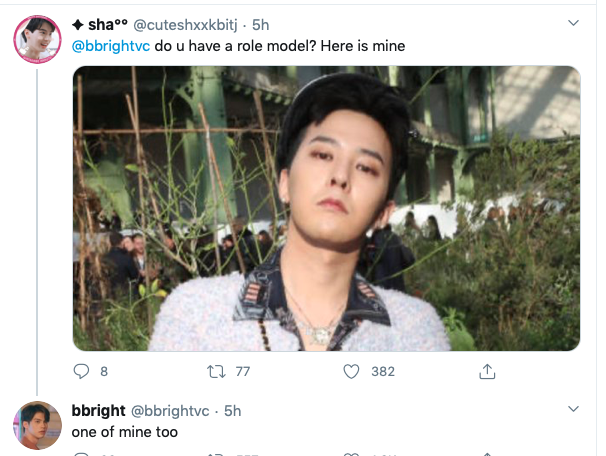This screenshot has height=456, width=606.
Task: Click the like count 382
Action: (383, 372)
